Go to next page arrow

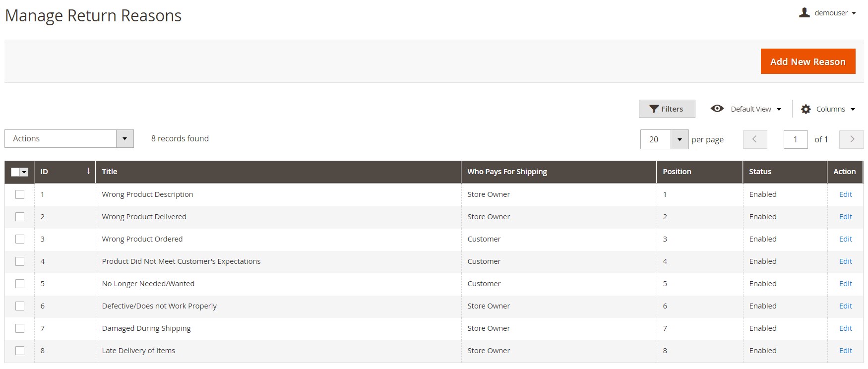[x=851, y=139]
